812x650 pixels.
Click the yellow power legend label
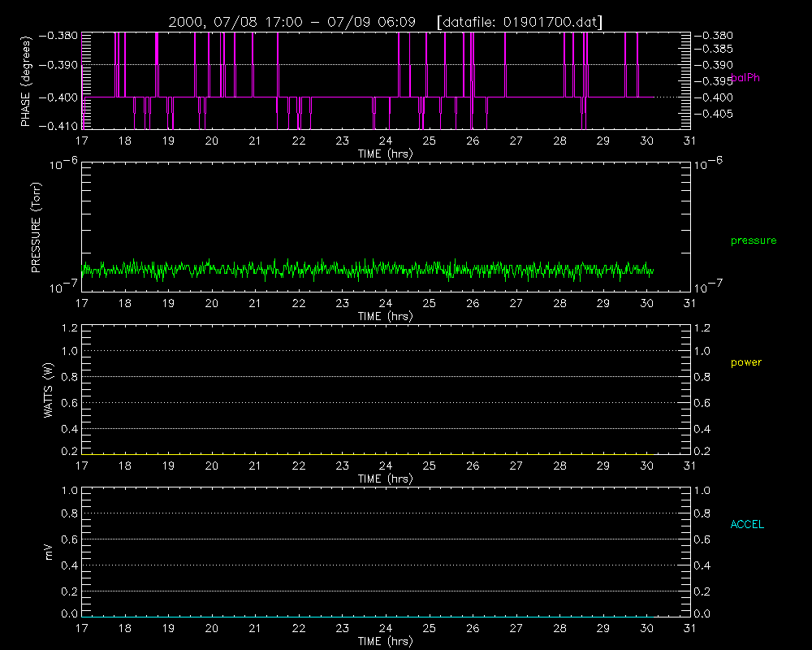pos(746,362)
